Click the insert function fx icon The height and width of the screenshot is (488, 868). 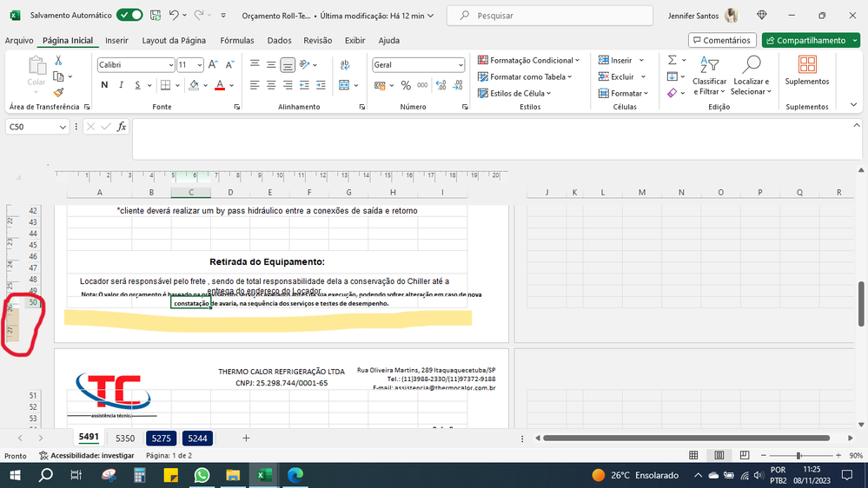(122, 127)
